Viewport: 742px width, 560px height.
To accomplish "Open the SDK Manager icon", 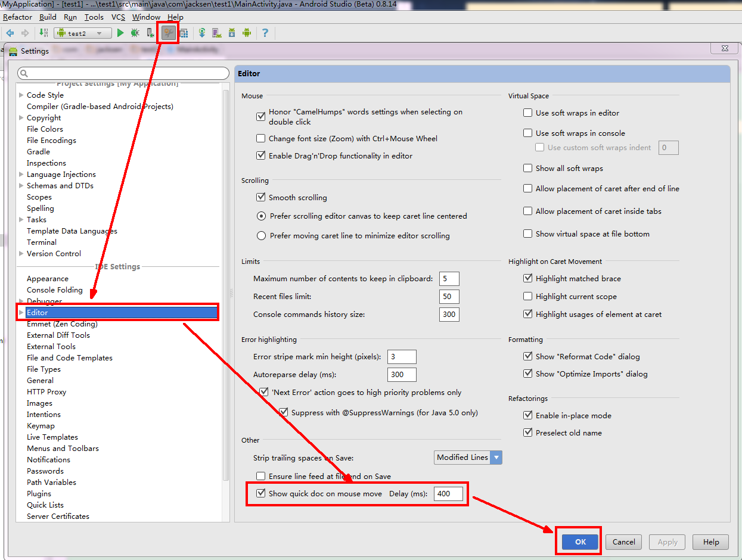I will coord(231,33).
